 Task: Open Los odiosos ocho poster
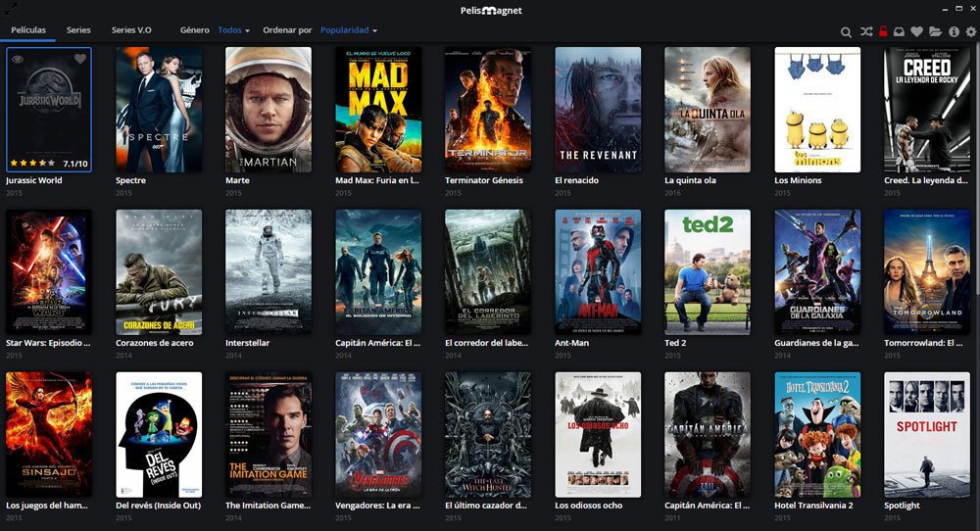tap(598, 435)
